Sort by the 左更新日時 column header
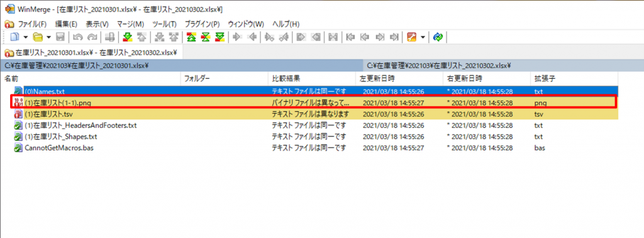The height and width of the screenshot is (238, 644). [399, 78]
